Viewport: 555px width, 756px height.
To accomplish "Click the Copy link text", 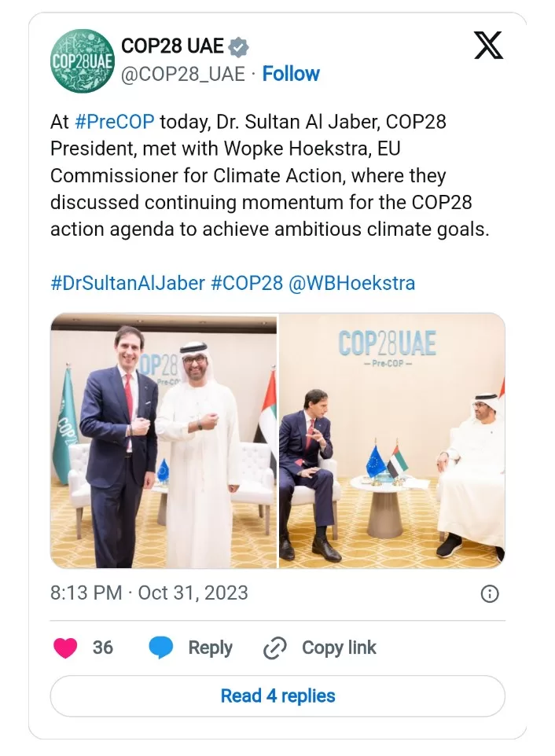I will 339,648.
